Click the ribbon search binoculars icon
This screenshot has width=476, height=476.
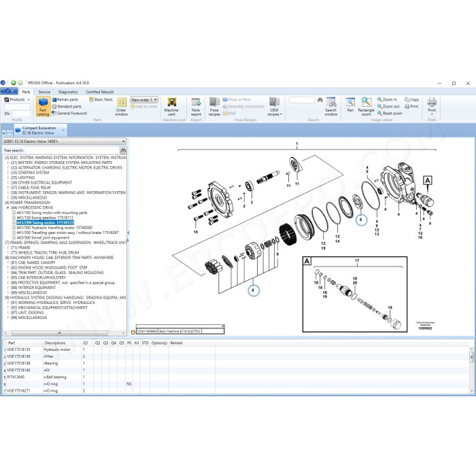(320, 99)
